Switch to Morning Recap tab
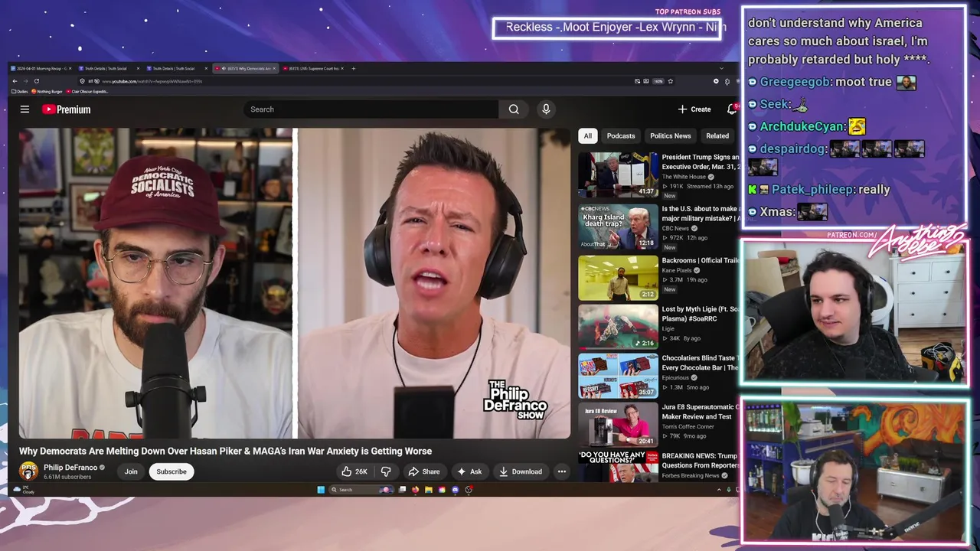Viewport: 980px width, 551px height. (40, 68)
